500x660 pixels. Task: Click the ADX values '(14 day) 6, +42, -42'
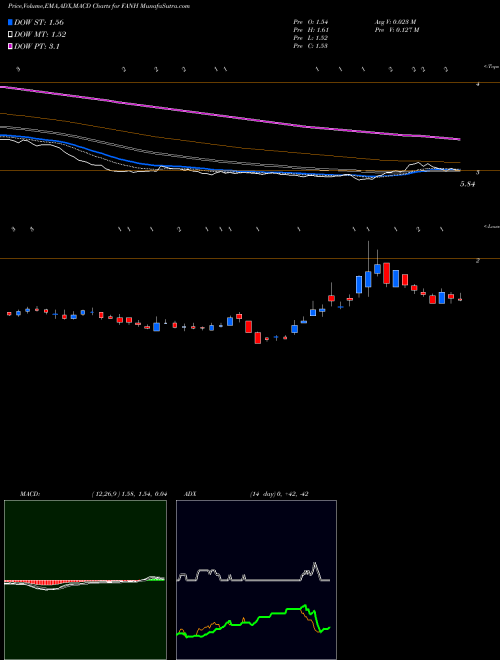279,494
